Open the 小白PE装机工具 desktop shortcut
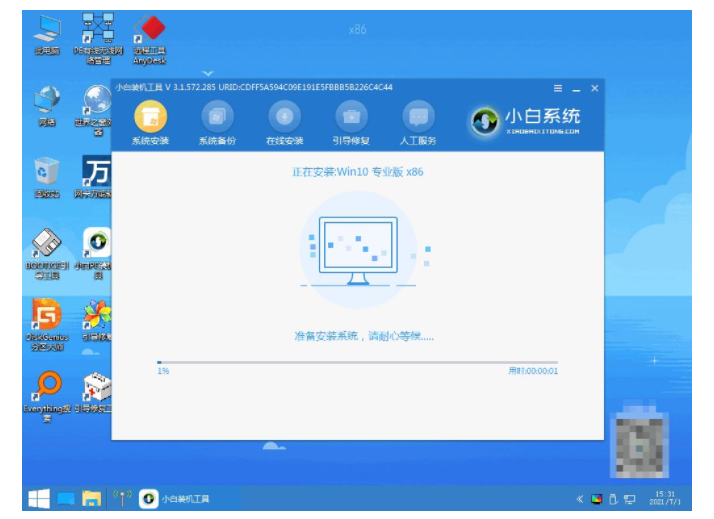 tap(94, 253)
